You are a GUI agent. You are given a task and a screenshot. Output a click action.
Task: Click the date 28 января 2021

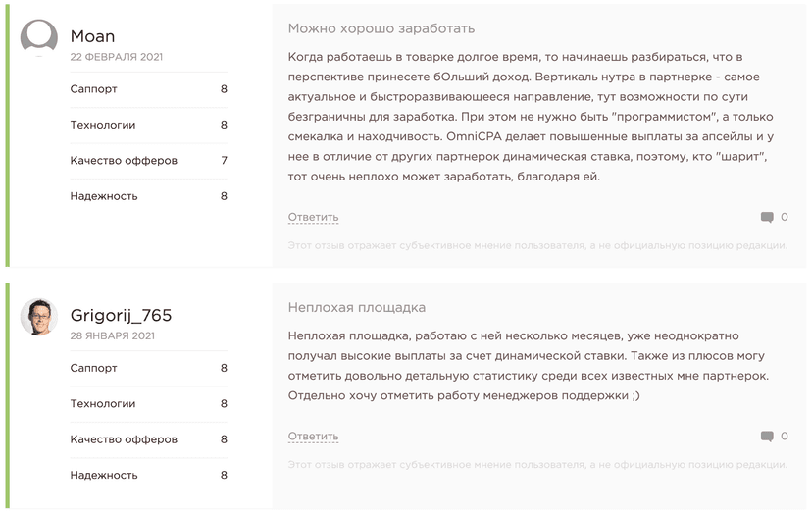point(113,335)
